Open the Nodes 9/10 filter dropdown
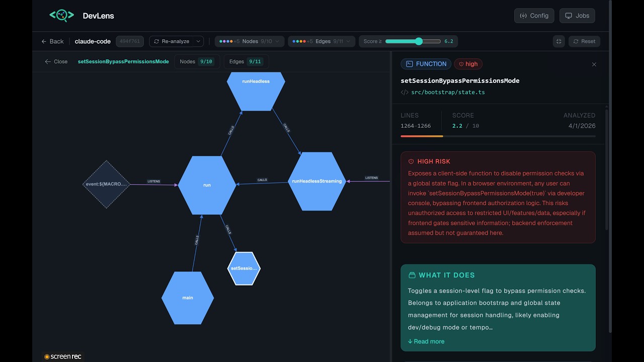 (x=250, y=41)
